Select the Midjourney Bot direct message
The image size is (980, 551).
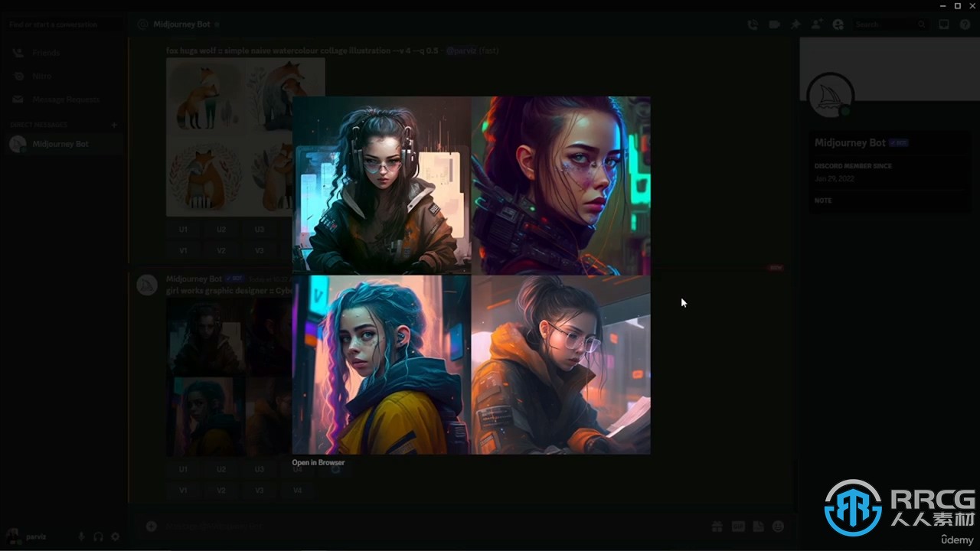[63, 144]
